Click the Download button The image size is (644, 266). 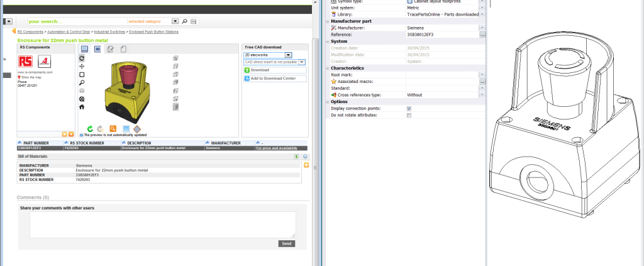pyautogui.click(x=275, y=70)
